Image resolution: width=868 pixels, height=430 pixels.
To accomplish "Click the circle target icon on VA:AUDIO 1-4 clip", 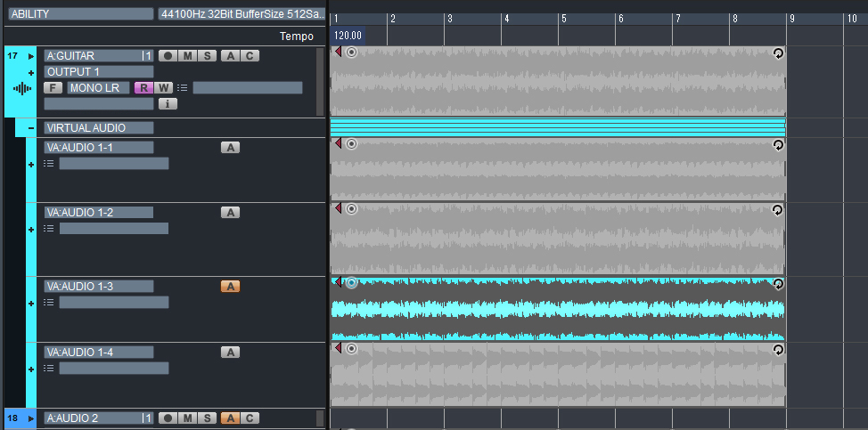I will [x=351, y=349].
